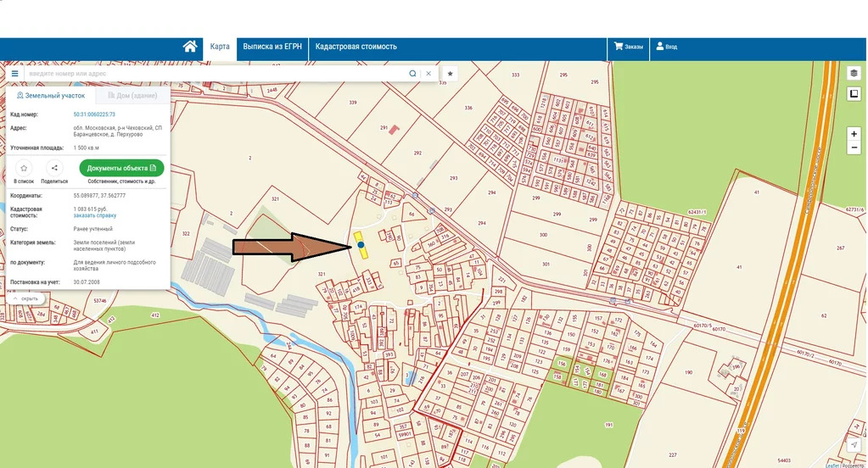
Task: Collapse info panel with 'скрыть'
Action: 25,298
